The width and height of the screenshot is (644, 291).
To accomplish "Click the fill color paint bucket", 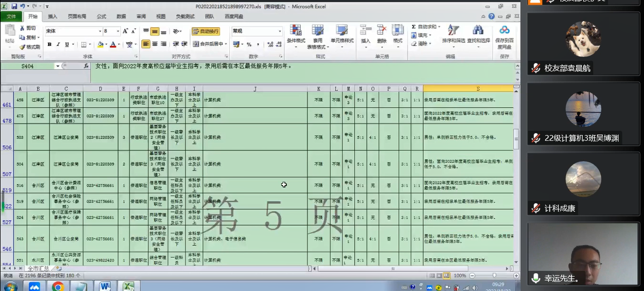I will 100,45.
